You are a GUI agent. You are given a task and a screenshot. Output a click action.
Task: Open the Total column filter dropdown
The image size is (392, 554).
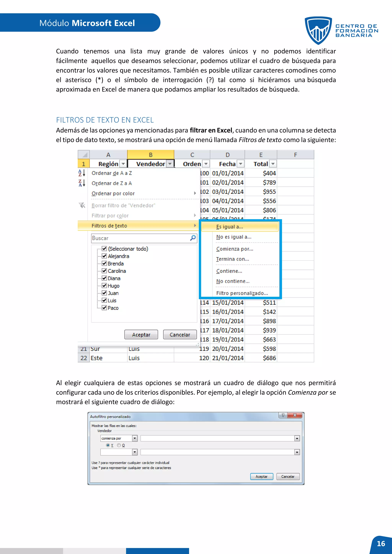click(x=273, y=164)
